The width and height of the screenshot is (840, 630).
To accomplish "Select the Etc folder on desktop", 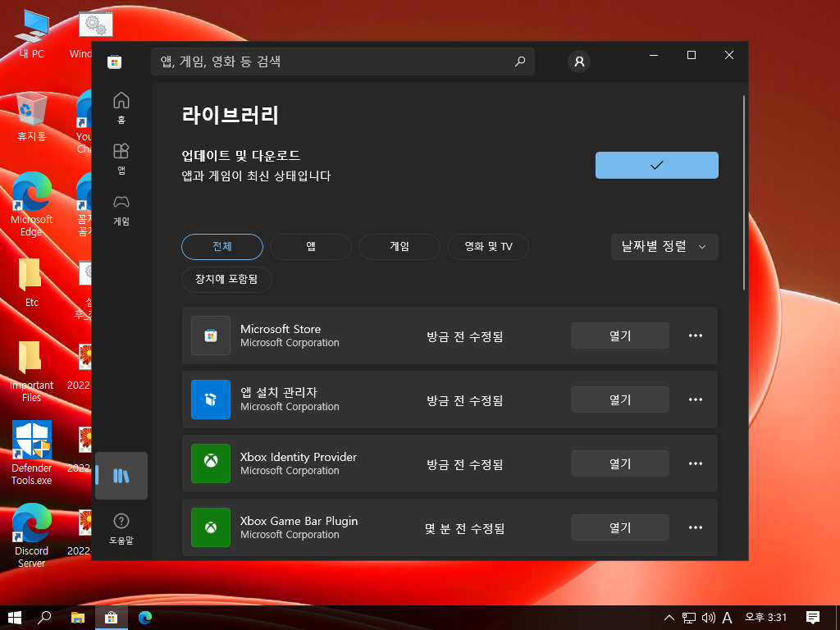I will tap(32, 283).
